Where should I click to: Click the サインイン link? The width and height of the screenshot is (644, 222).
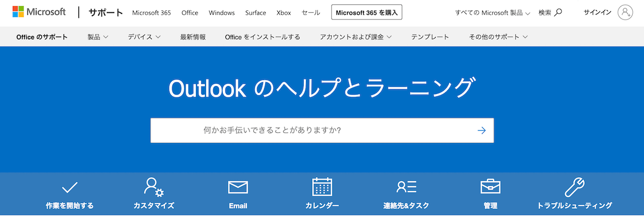[597, 12]
